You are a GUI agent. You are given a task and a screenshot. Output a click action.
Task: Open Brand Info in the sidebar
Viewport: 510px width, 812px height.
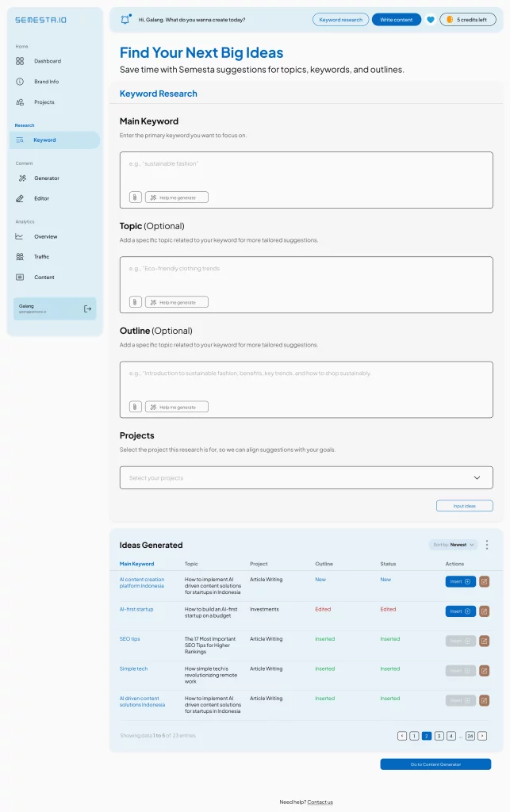coord(46,82)
